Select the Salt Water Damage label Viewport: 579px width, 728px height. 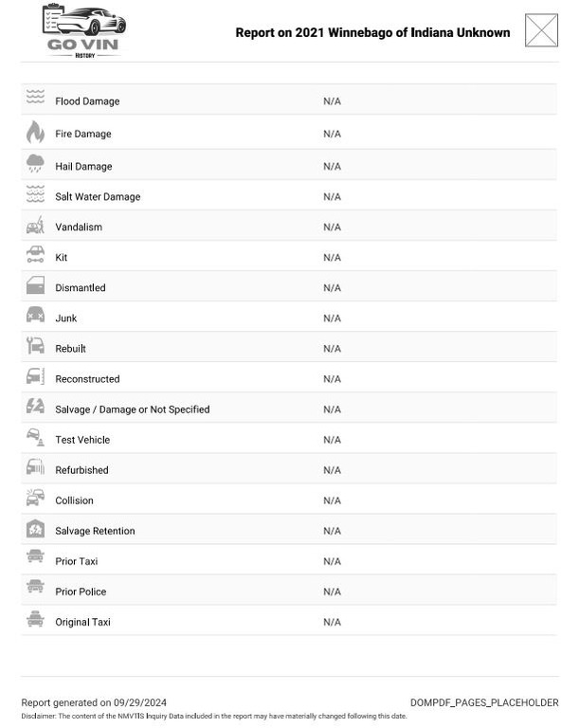[98, 197]
